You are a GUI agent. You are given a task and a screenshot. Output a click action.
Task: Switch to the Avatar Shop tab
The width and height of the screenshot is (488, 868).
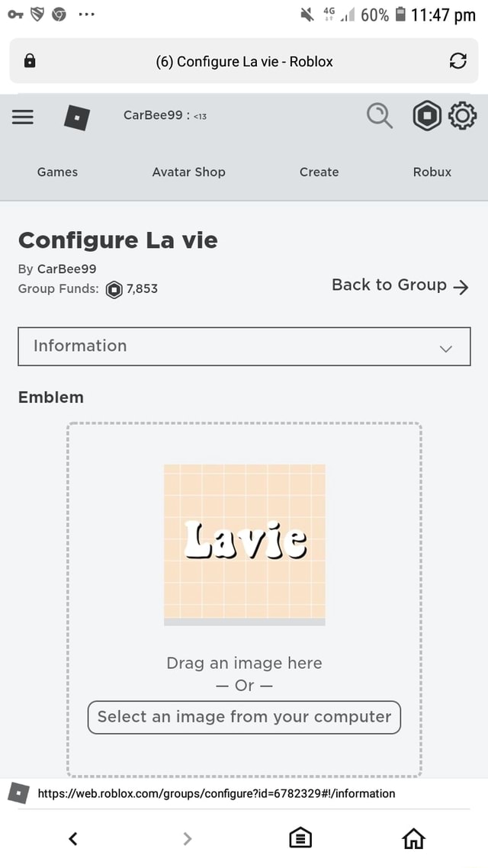click(x=188, y=172)
